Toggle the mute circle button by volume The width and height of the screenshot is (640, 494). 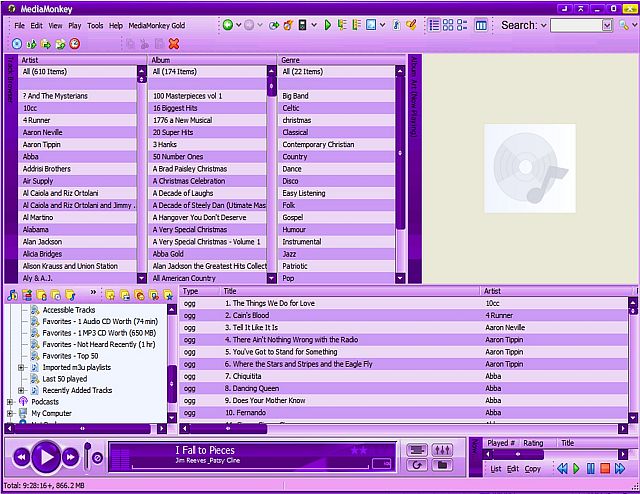tap(97, 458)
